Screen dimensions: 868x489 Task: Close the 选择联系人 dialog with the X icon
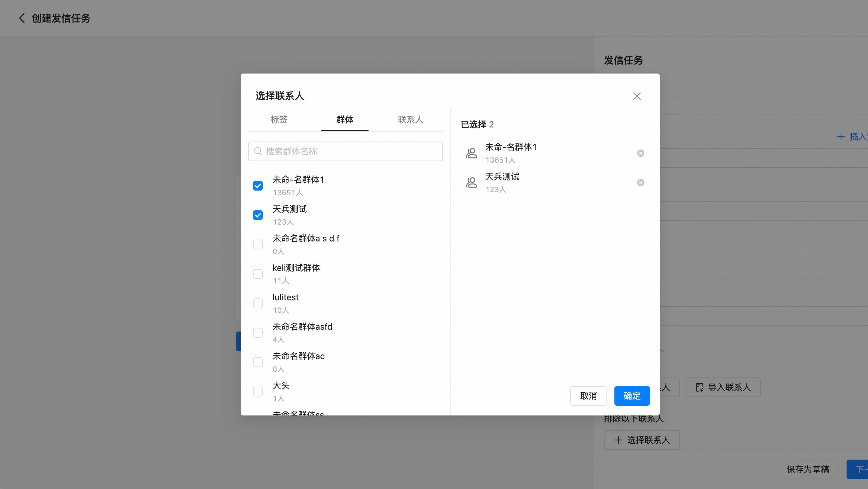[636, 97]
